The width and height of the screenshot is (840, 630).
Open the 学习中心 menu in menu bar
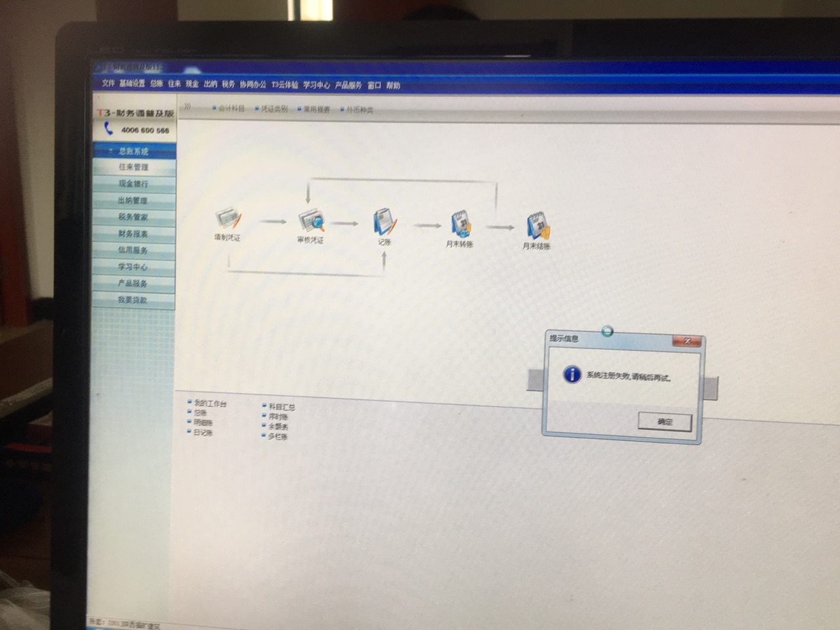316,85
